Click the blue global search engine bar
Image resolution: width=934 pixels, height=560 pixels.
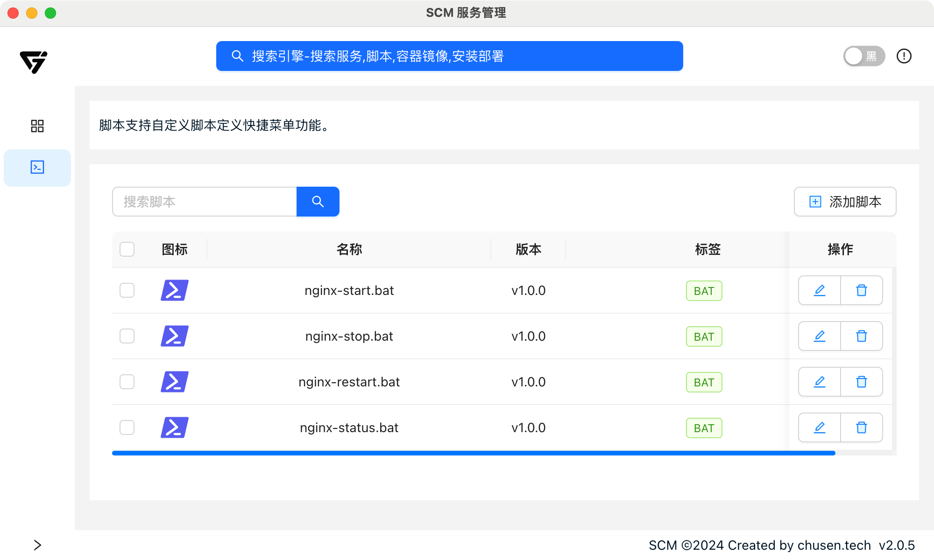pyautogui.click(x=449, y=56)
